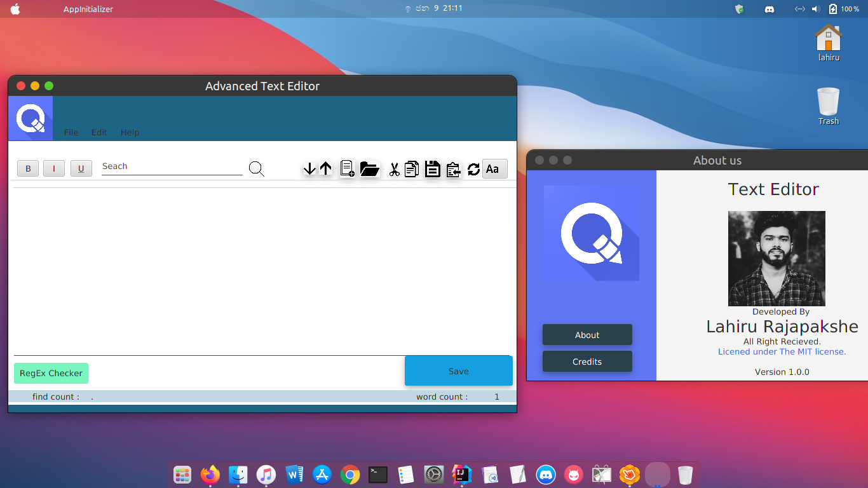Click the upward arrow icon in the toolbar
Image resolution: width=868 pixels, height=488 pixels.
coord(325,168)
